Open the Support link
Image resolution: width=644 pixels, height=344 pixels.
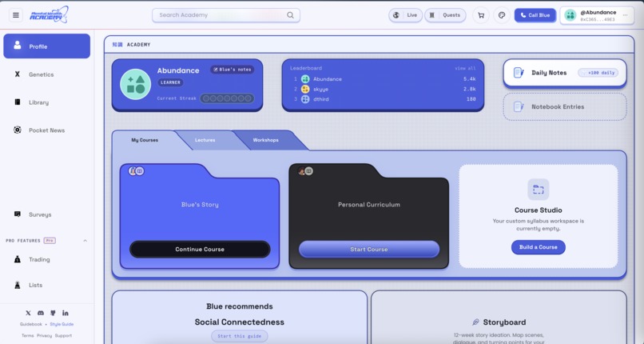point(63,335)
